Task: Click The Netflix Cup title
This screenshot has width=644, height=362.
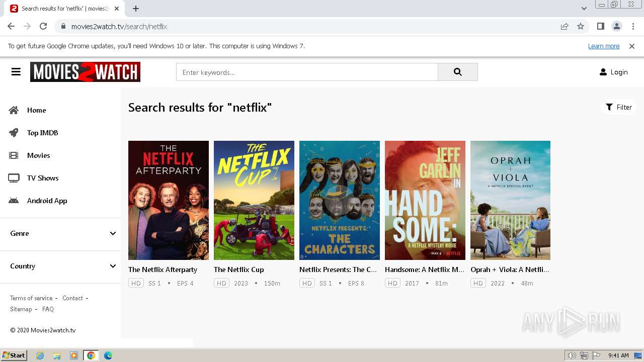Action: (239, 269)
